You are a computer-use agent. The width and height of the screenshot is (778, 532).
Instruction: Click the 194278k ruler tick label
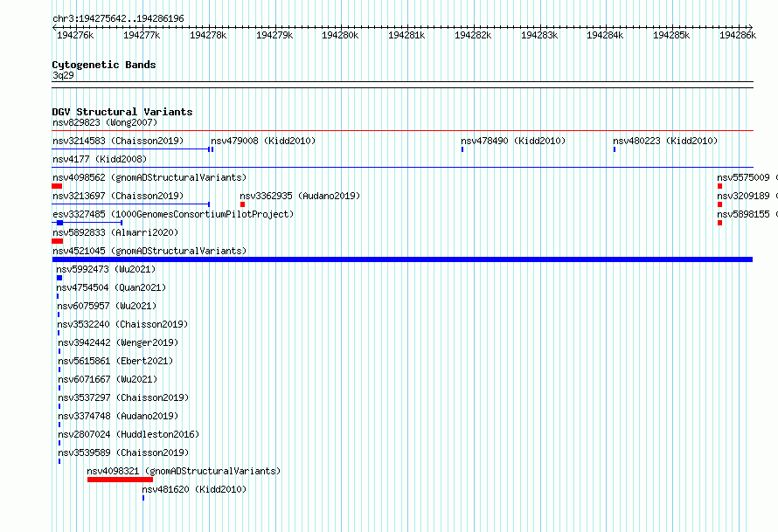pyautogui.click(x=208, y=35)
